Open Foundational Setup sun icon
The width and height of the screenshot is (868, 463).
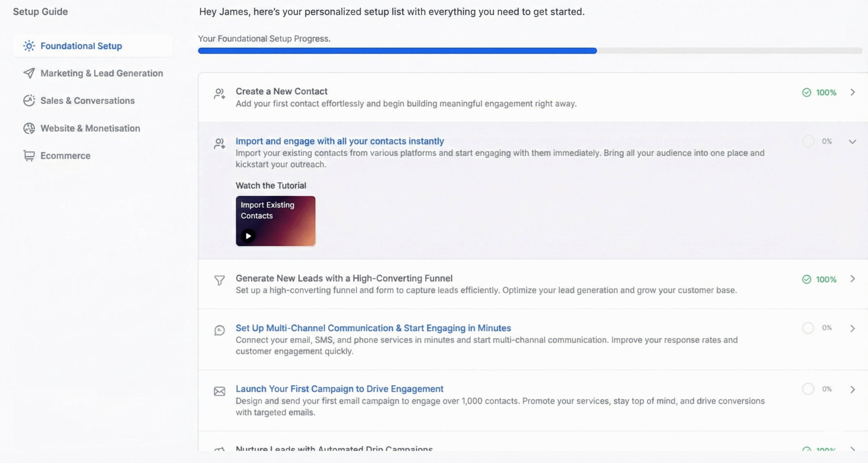tap(29, 46)
